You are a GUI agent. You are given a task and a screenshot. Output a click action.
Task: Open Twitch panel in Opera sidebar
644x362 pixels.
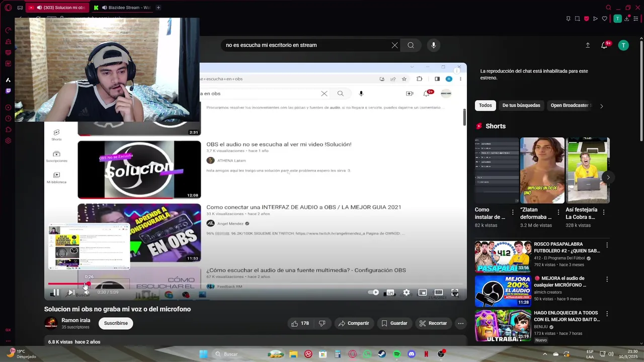click(8, 91)
